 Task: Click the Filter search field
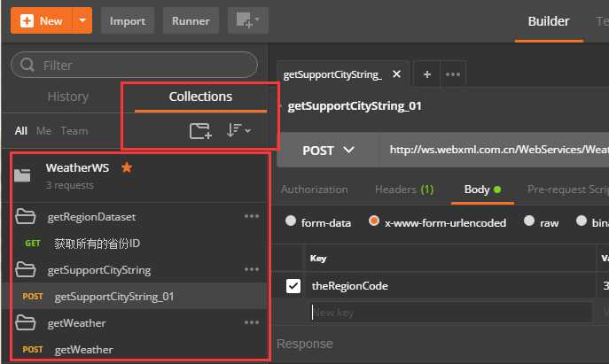[x=134, y=65]
